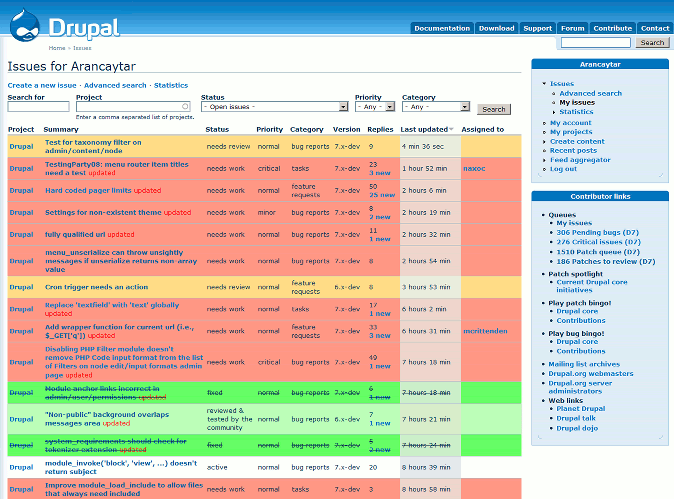This screenshot has width=674, height=499.
Task: Sort by the Status column header
Action: 217,129
